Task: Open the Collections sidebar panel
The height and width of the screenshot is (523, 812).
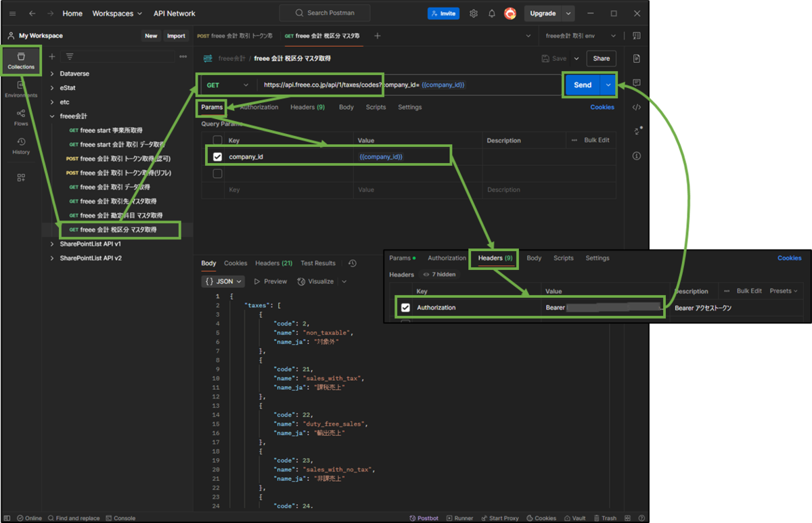Action: coord(21,61)
